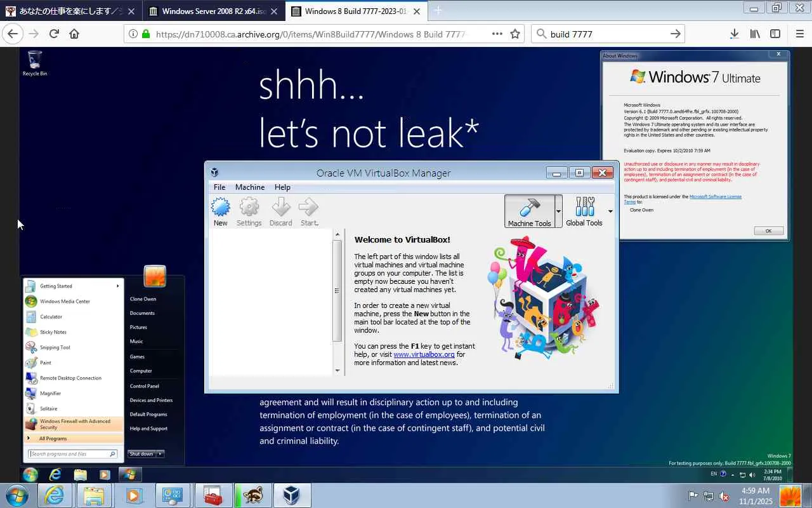The width and height of the screenshot is (812, 508).
Task: Select Global Tools in VirtualBox Manager
Action: [x=584, y=211]
